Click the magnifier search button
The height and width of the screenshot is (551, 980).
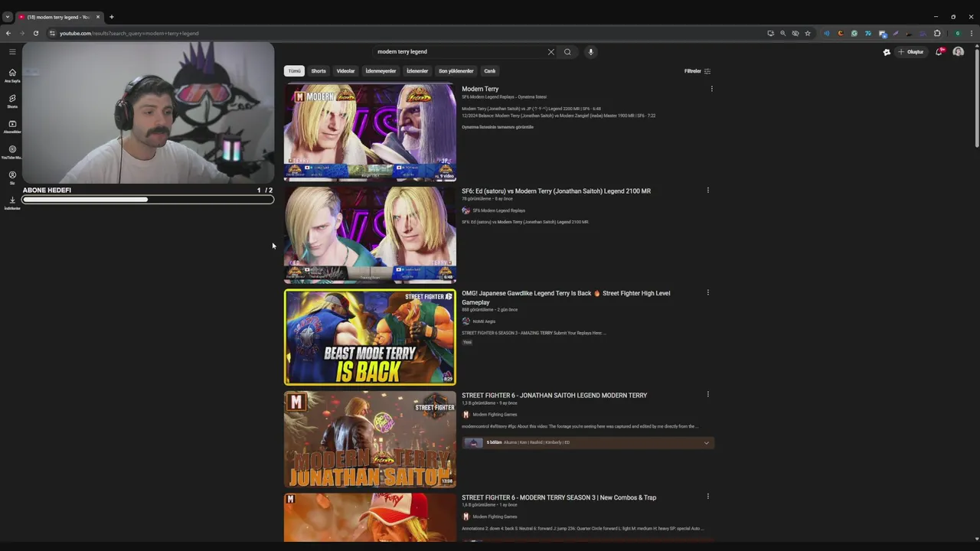567,52
